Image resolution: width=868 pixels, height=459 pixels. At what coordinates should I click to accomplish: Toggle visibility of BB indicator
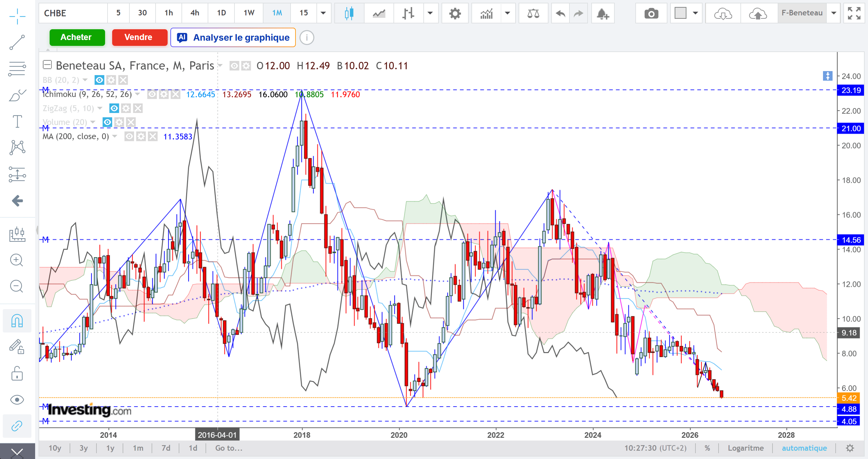tap(99, 80)
